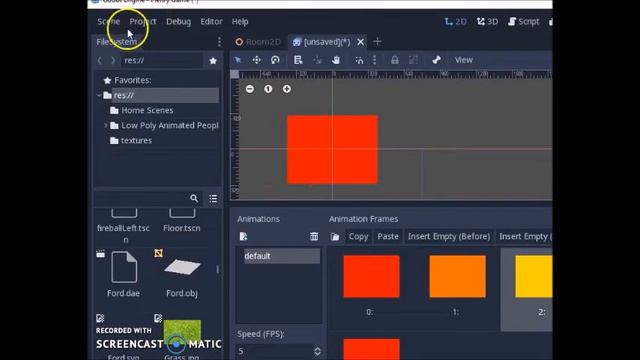
Task: Zoom out with the minus button
Action: click(249, 89)
